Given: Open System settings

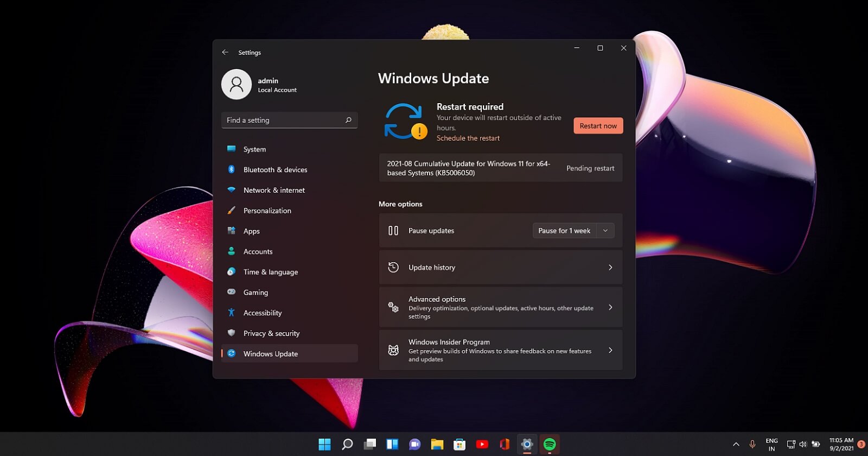Looking at the screenshot, I should 290,149.
